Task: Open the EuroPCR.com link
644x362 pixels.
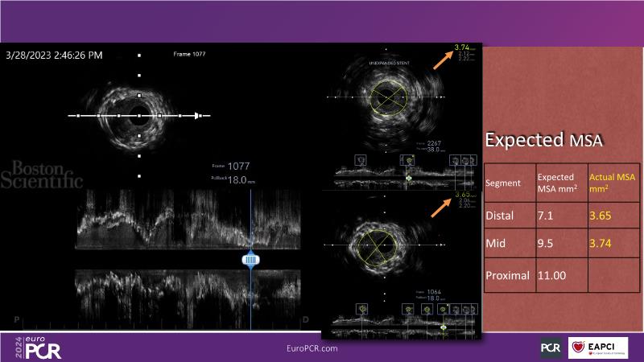Action: 312,348
